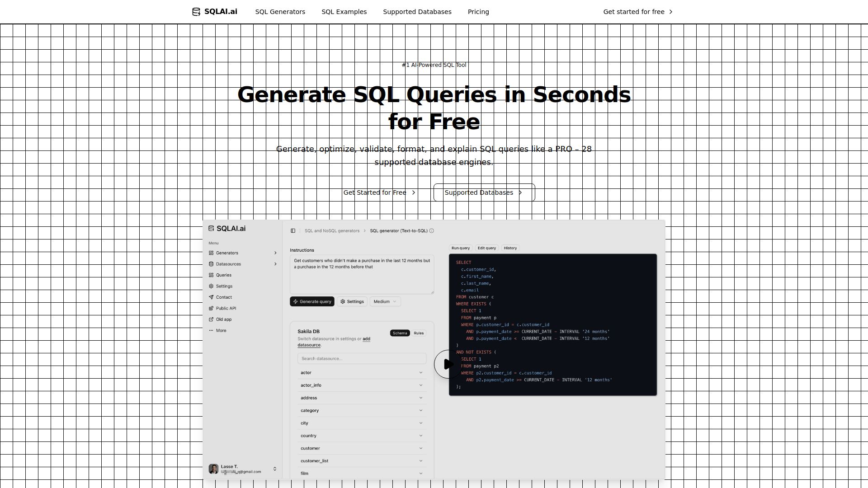Click the Supported Databases outlined button
Screen dimensions: 868x488
tap(484, 192)
